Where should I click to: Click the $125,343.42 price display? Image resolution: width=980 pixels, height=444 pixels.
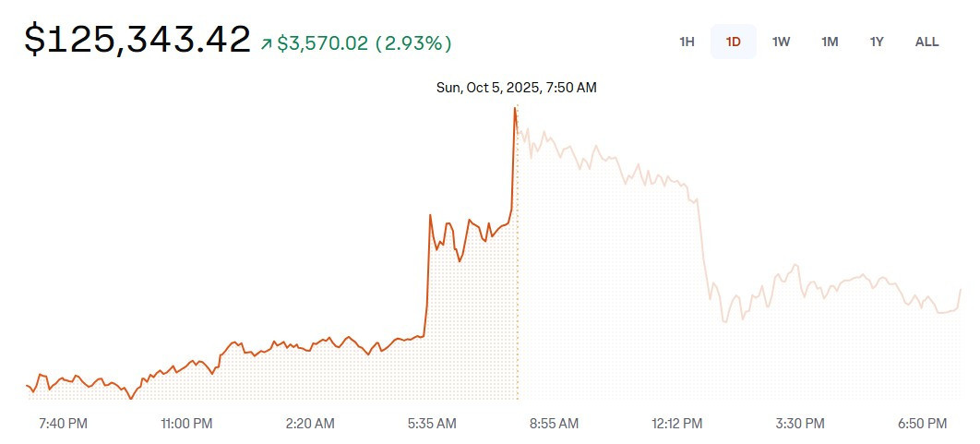(x=137, y=40)
